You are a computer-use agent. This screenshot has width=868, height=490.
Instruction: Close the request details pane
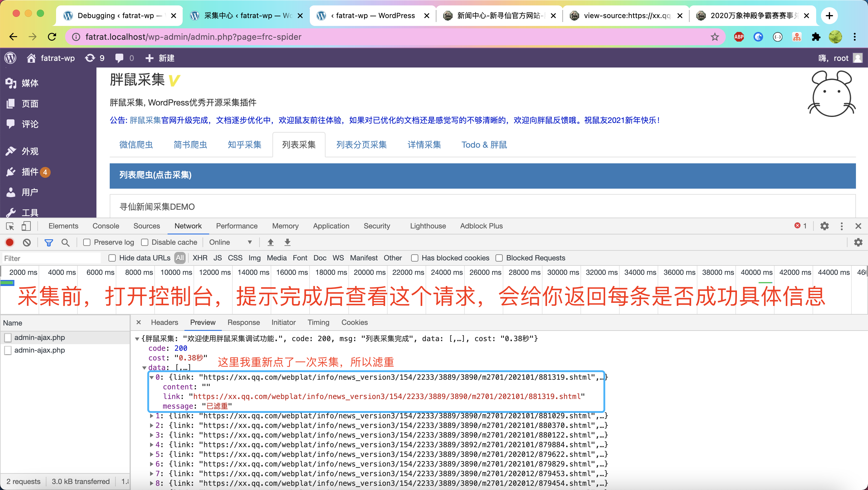139,322
